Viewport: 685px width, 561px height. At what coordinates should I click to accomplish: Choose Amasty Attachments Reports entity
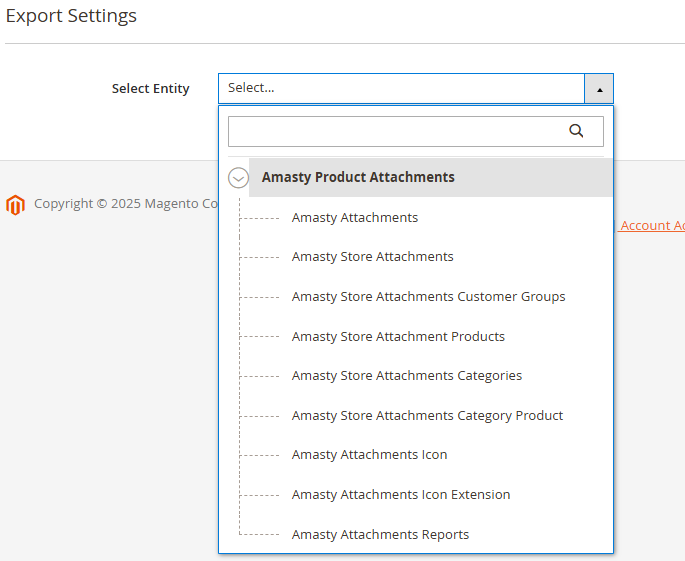(380, 535)
